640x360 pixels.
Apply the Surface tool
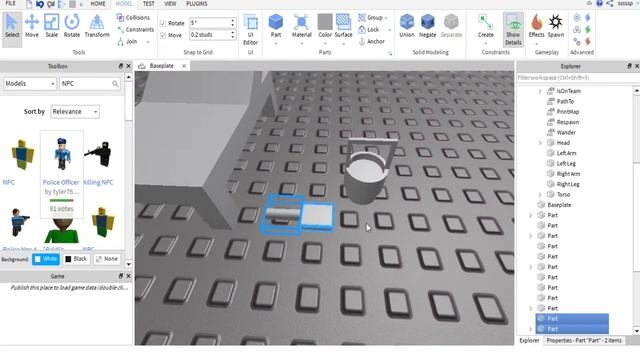[343, 26]
